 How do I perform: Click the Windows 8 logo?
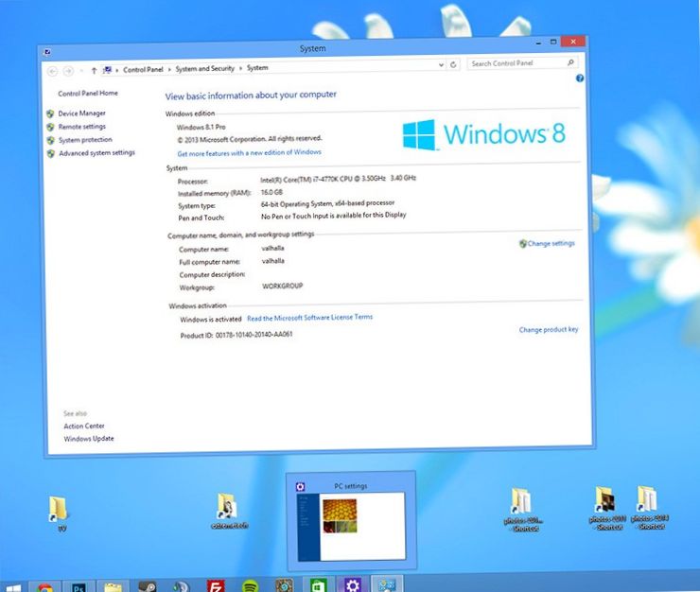pyautogui.click(x=484, y=134)
